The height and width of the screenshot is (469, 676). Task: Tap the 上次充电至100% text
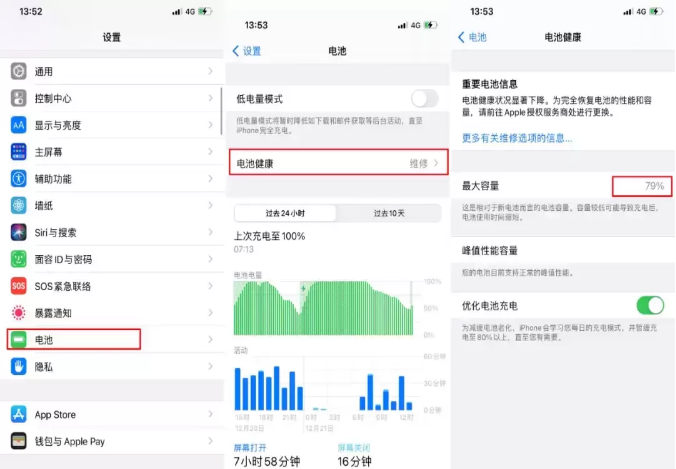[269, 236]
